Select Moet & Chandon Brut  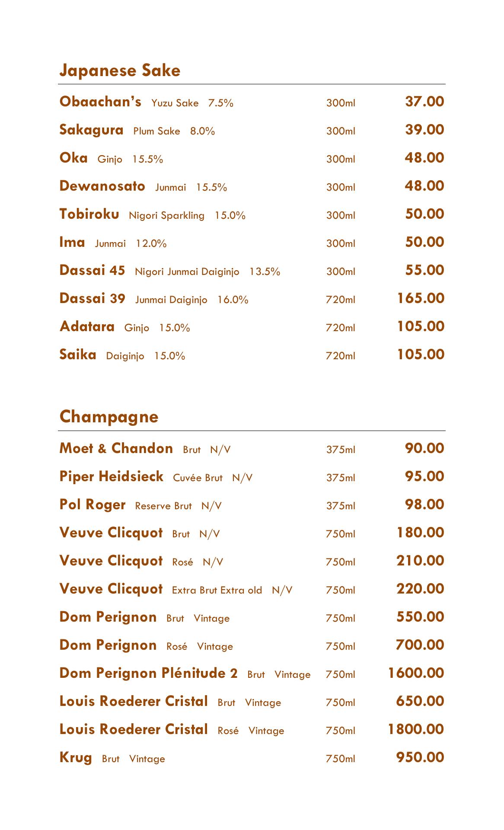click(116, 448)
